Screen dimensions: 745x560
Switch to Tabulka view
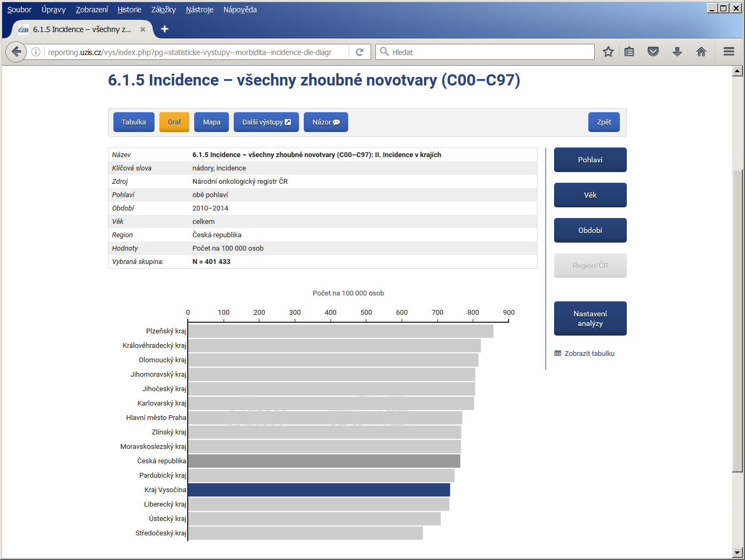point(134,122)
